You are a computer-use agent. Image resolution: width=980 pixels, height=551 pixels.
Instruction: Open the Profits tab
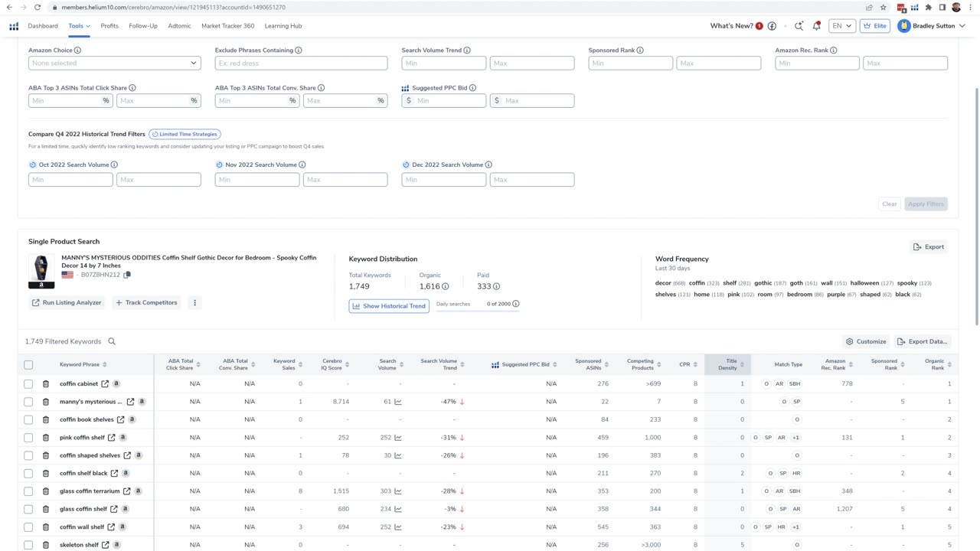click(x=109, y=26)
